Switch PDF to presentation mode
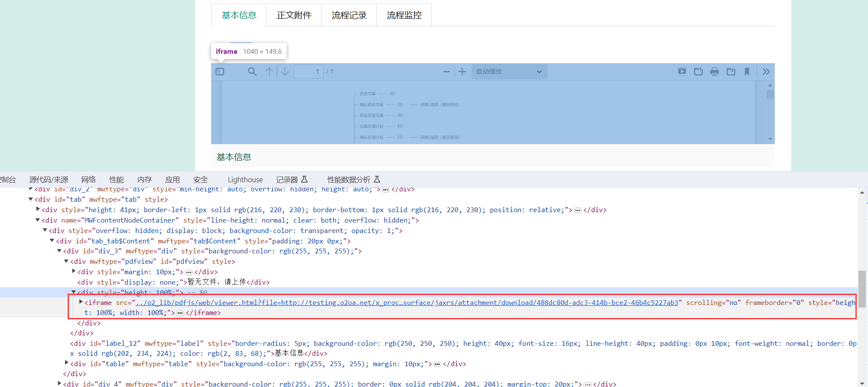This screenshot has height=387, width=868. coord(682,72)
